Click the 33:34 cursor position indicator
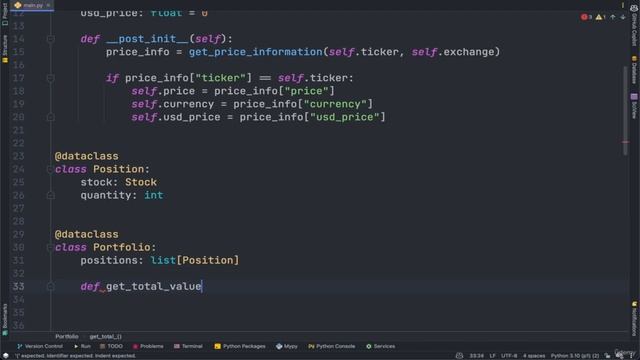Image resolution: width=640 pixels, height=360 pixels. pos(476,356)
